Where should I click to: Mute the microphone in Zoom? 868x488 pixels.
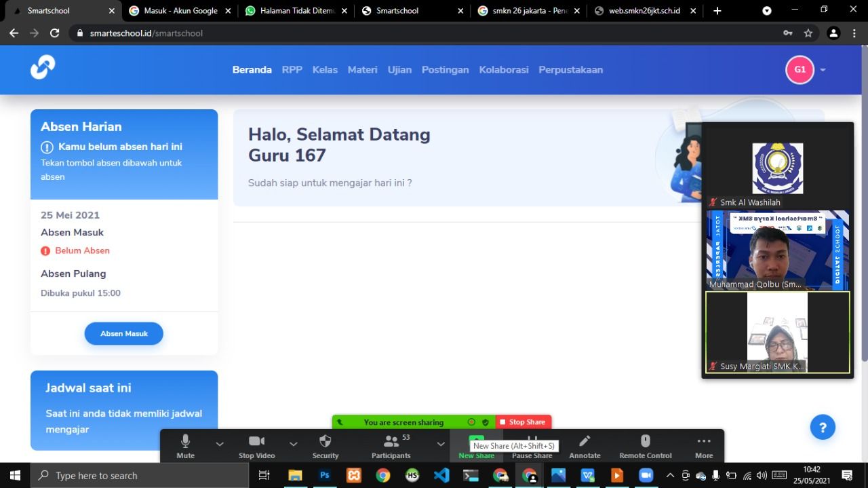pos(185,441)
